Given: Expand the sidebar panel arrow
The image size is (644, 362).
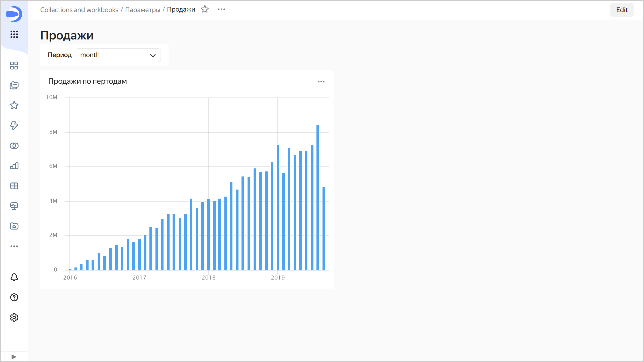Looking at the screenshot, I should click(x=14, y=357).
